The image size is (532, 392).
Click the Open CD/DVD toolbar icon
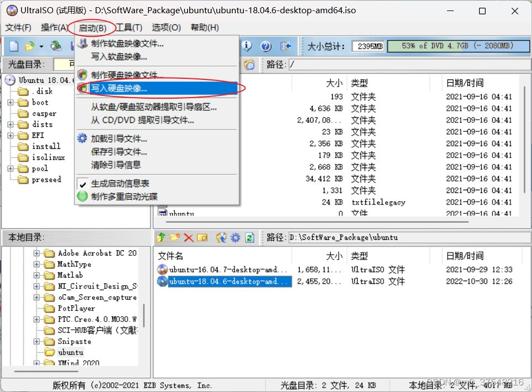click(x=56, y=46)
